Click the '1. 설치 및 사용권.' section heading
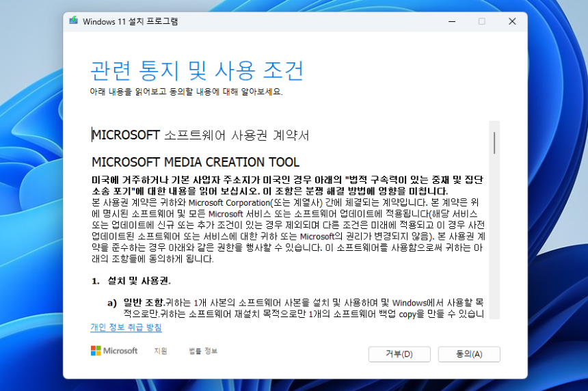 tap(131, 281)
